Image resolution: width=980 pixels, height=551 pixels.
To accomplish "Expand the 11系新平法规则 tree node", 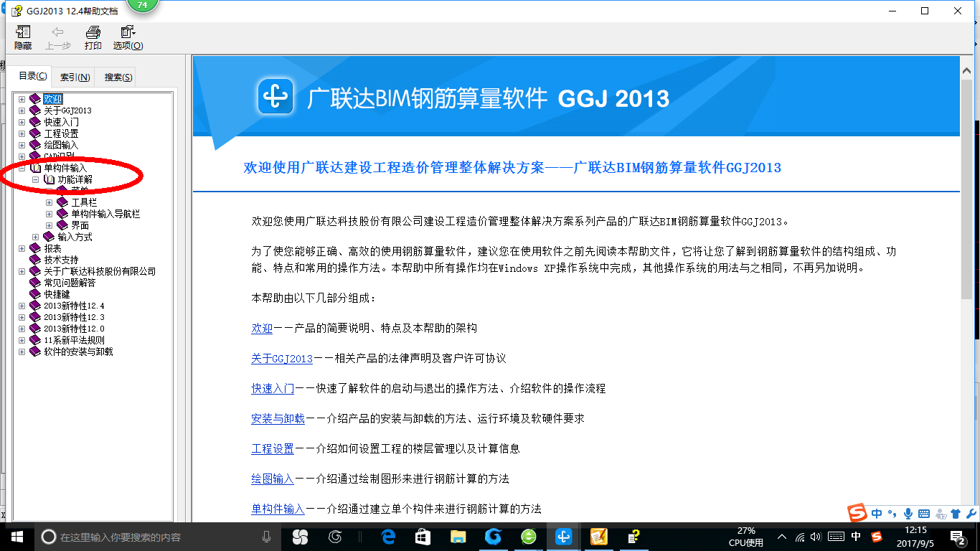I will pos(22,340).
